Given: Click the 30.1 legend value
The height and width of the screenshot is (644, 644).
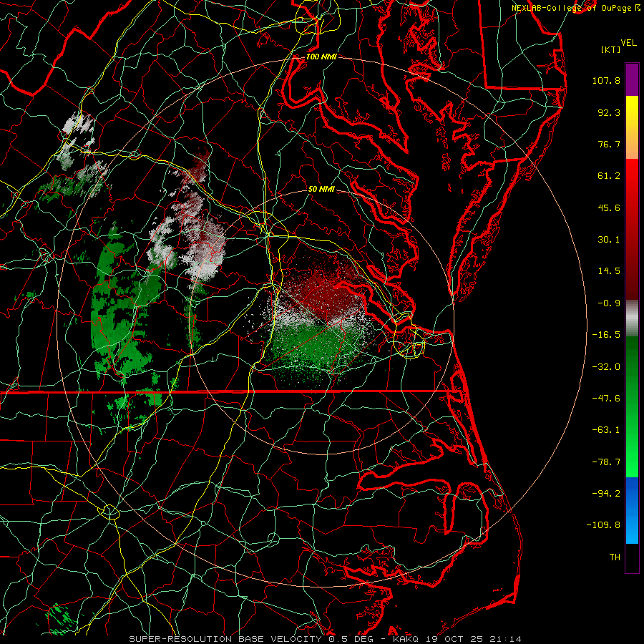Looking at the screenshot, I should 609,240.
